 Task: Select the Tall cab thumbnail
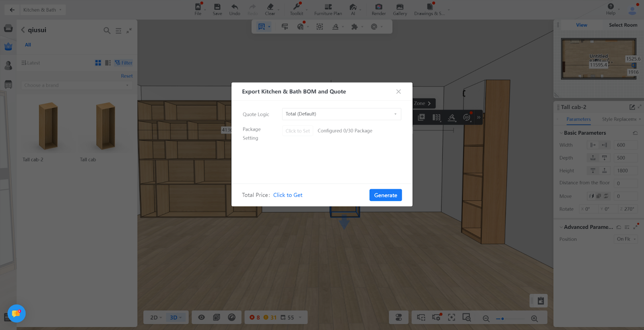(105, 127)
